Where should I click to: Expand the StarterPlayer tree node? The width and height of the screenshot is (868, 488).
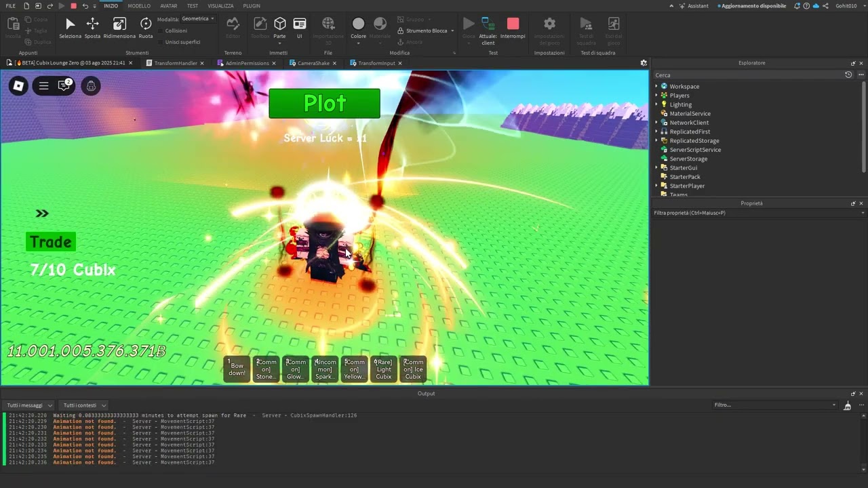(656, 186)
